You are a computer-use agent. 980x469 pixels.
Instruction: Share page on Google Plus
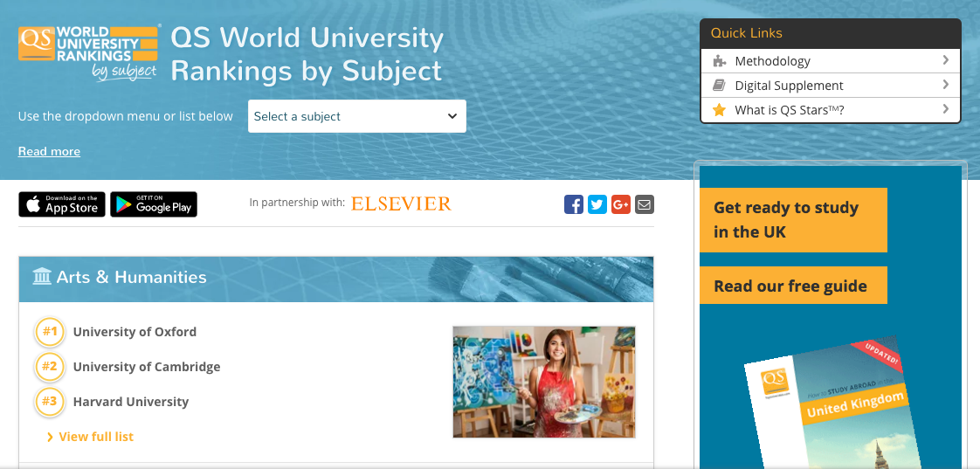coord(621,204)
